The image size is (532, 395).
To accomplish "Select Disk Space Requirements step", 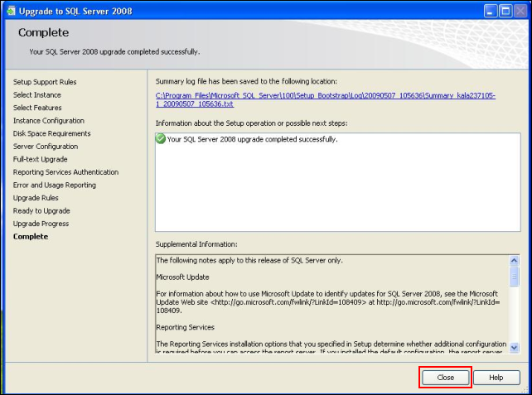I will 52,133.
